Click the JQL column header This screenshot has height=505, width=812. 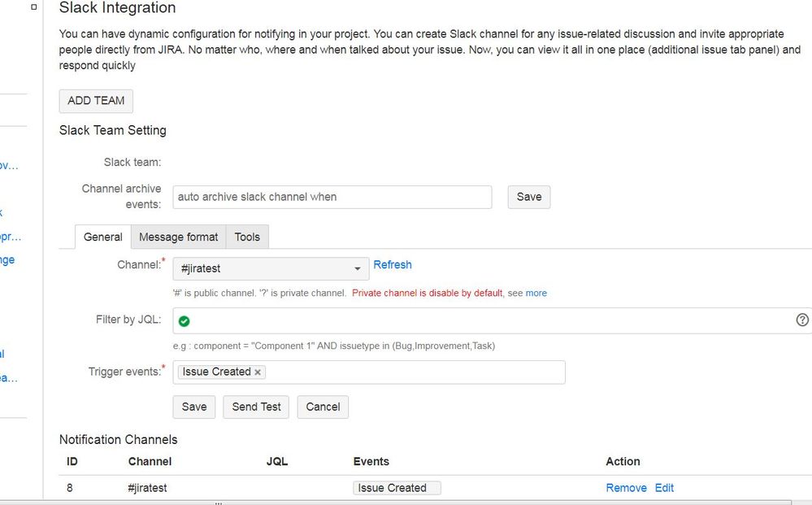pyautogui.click(x=277, y=461)
